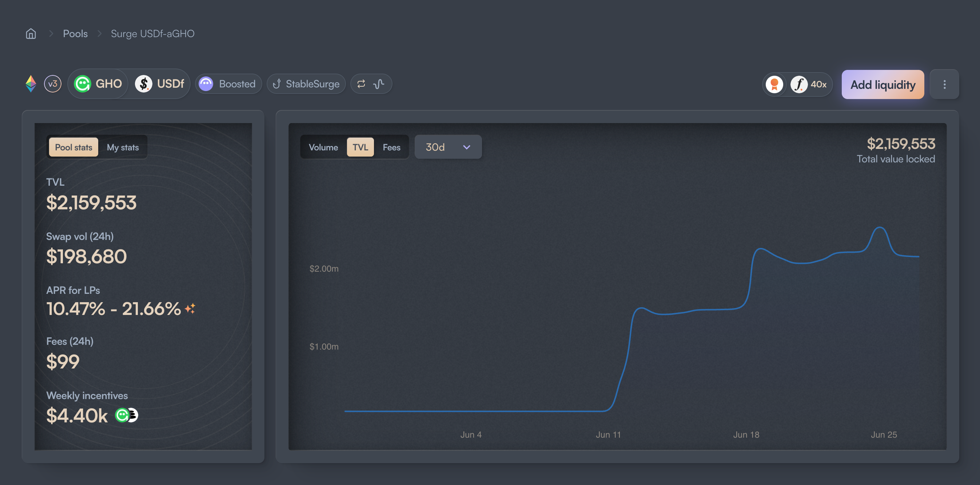Click the purple Aave ghost icon
The height and width of the screenshot is (485, 980).
point(206,84)
